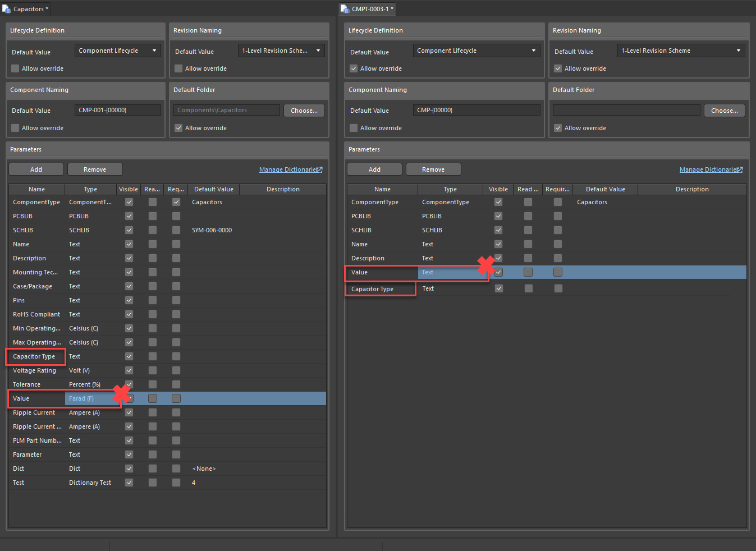Toggle Component Naming Allow override in Capacitors
Screen dimensions: 756x551
coord(15,128)
